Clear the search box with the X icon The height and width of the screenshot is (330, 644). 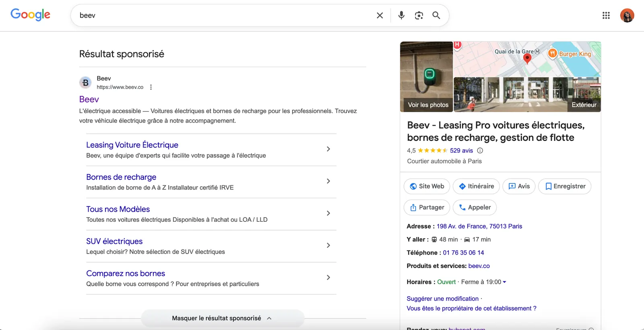tap(380, 15)
